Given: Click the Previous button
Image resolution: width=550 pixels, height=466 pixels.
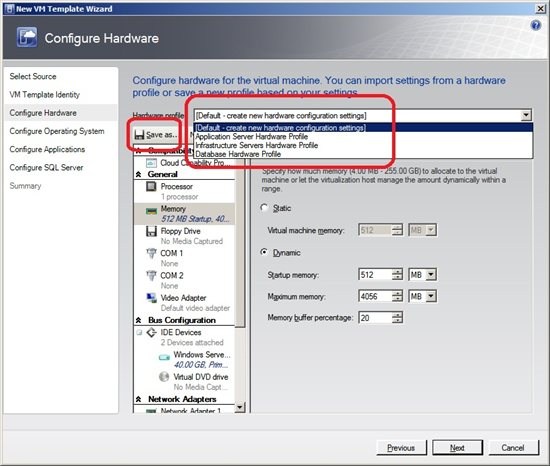Looking at the screenshot, I should click(x=401, y=448).
